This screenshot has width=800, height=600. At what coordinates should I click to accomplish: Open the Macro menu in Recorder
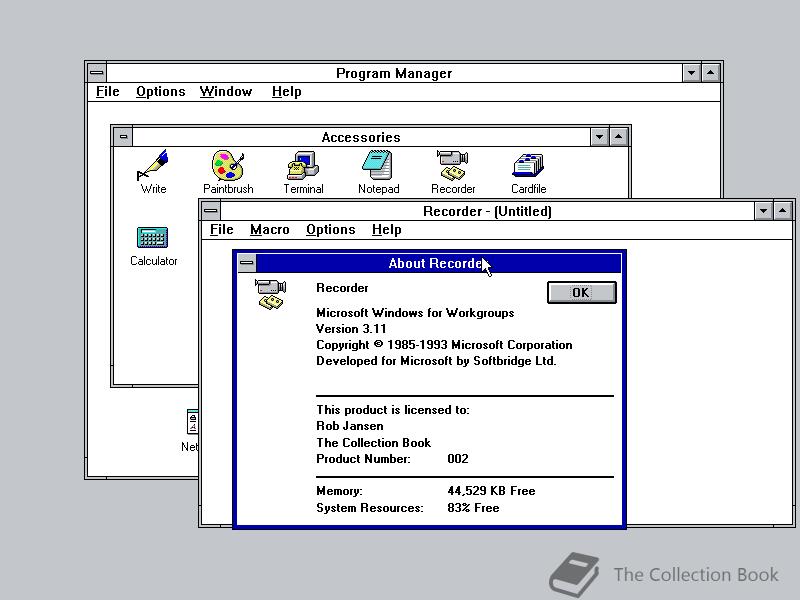[269, 229]
